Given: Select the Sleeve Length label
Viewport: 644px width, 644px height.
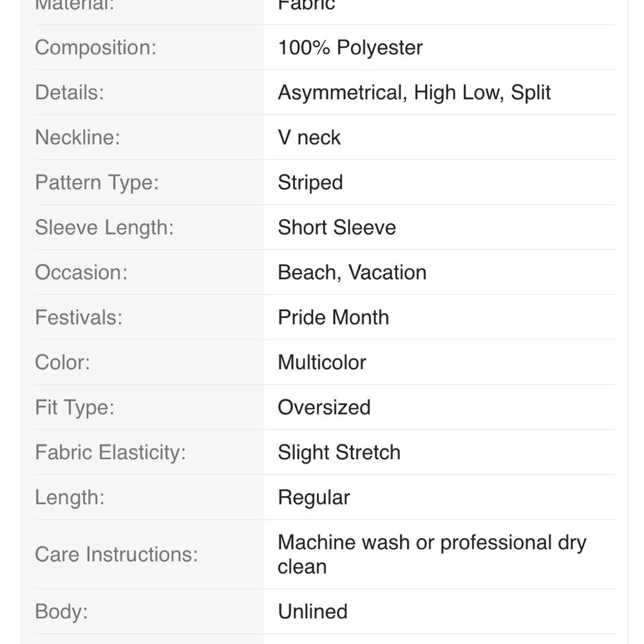Looking at the screenshot, I should click(x=104, y=227).
